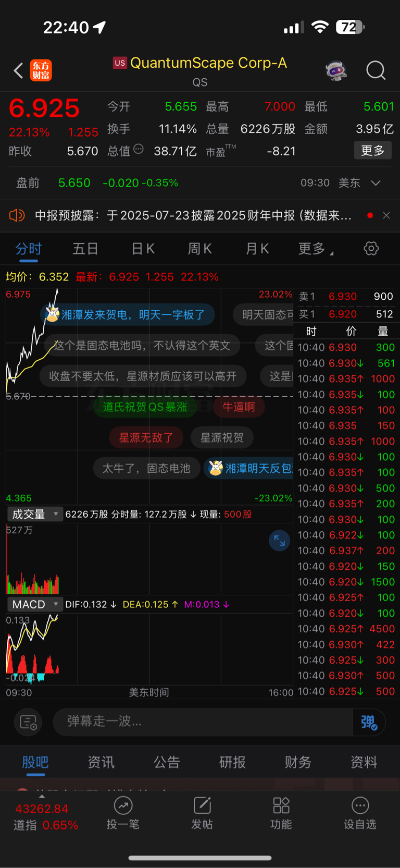The image size is (400, 868).
Task: Expand chart to fullscreen icon
Action: point(280,541)
